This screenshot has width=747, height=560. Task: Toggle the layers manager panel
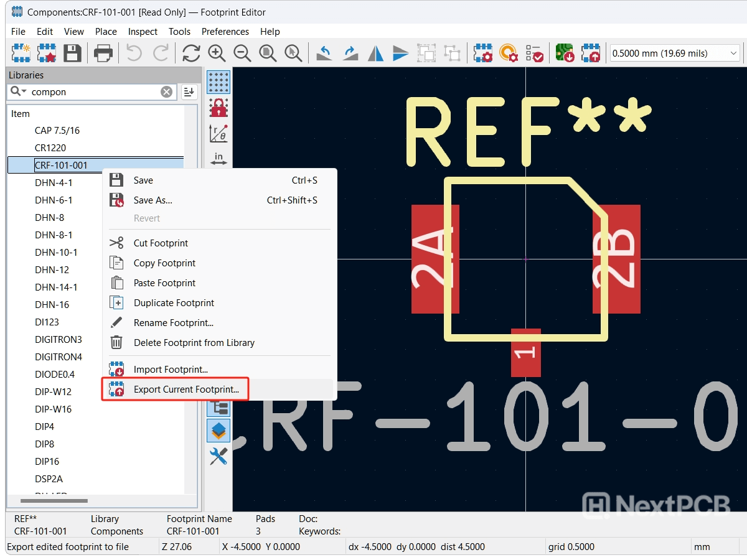point(218,430)
